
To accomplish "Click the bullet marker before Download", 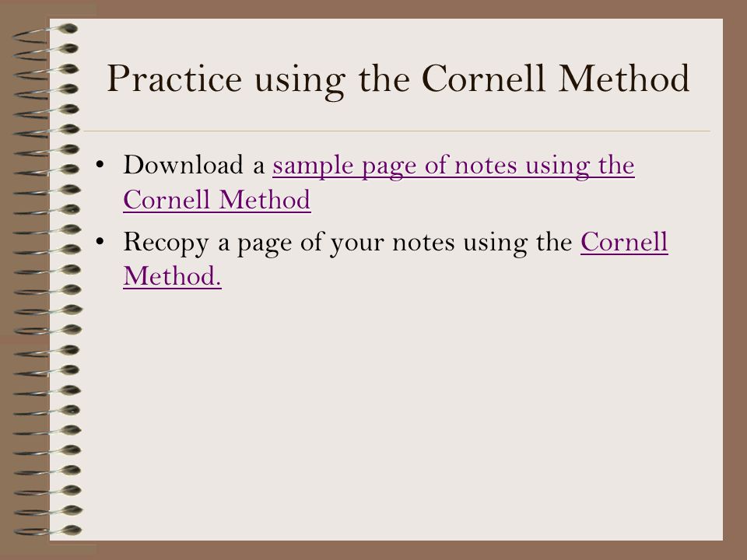I will click(x=100, y=165).
